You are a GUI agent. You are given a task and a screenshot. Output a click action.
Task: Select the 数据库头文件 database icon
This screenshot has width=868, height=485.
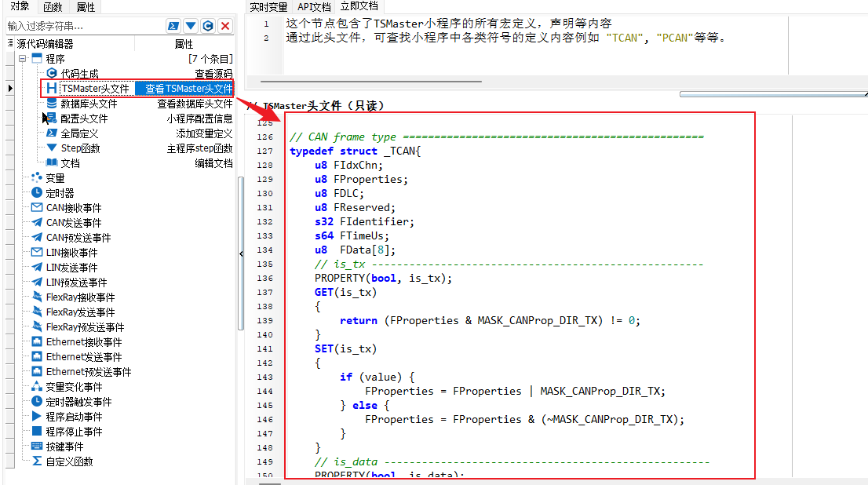(x=52, y=103)
